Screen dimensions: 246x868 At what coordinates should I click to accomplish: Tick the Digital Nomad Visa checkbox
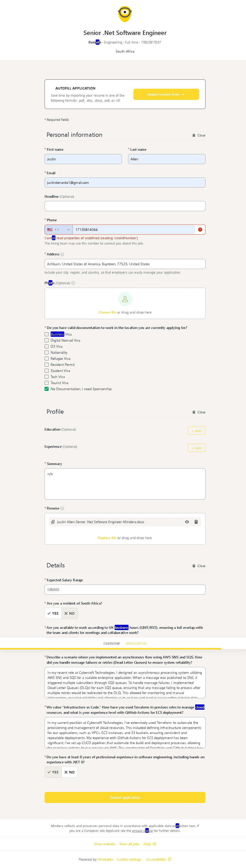click(47, 340)
